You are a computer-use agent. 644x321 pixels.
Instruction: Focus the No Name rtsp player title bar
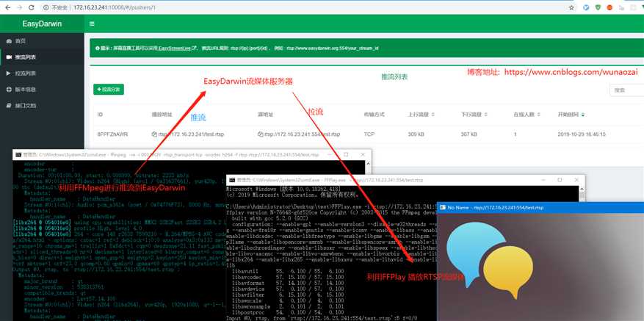click(540, 208)
